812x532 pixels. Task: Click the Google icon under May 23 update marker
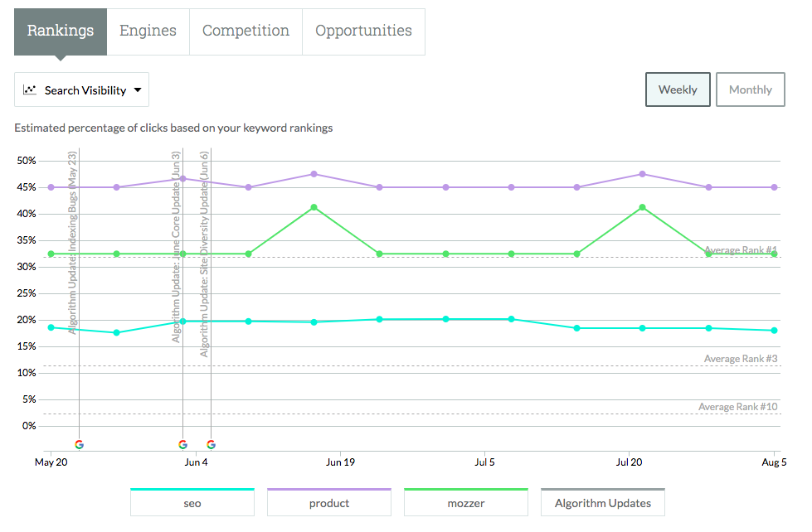click(x=79, y=444)
